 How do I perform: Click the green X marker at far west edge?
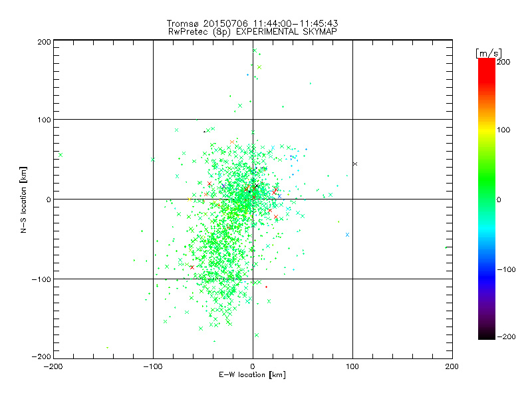click(x=61, y=155)
